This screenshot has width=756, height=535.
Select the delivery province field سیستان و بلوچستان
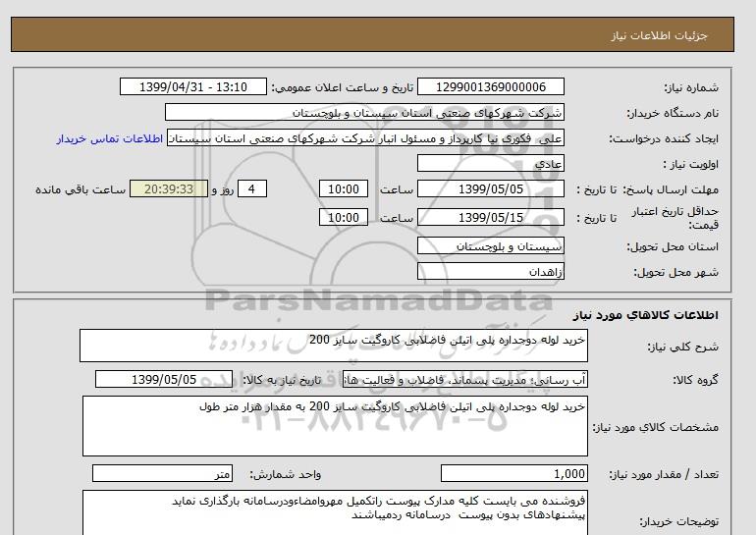[490, 246]
